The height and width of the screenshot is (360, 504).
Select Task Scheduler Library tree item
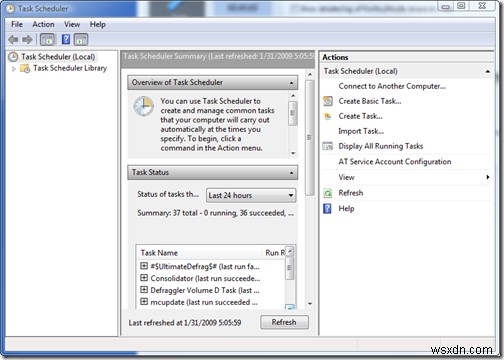pos(70,68)
